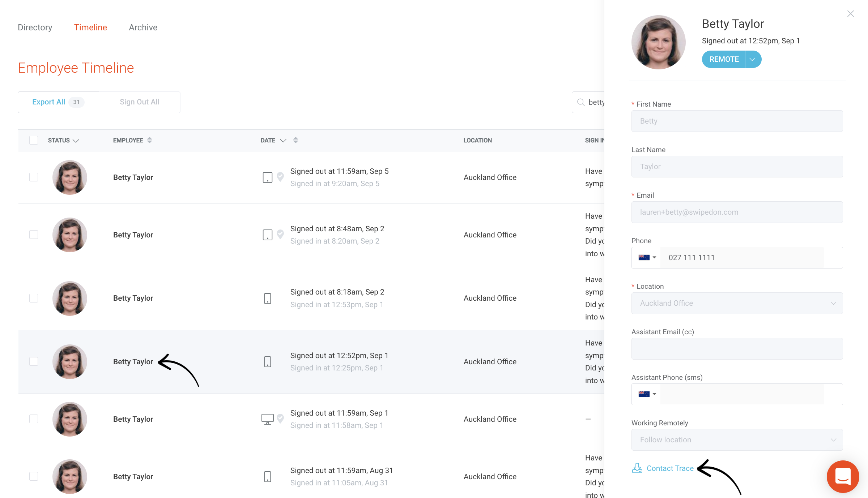Click phone device icon in Sep 2 8:18am row
This screenshot has width=868, height=498.
[x=268, y=298]
